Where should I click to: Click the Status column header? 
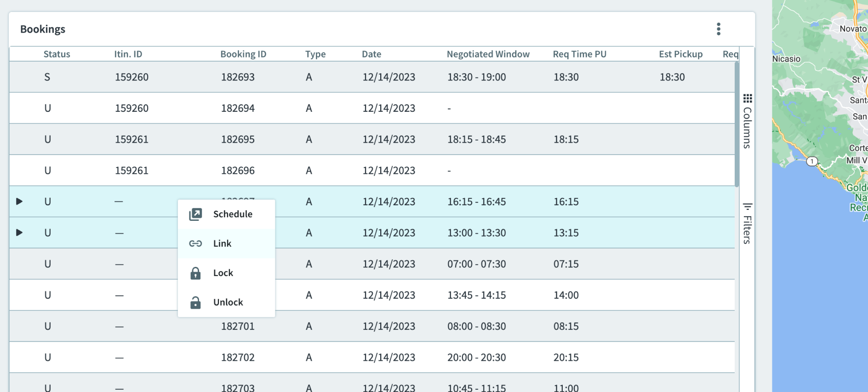click(57, 54)
